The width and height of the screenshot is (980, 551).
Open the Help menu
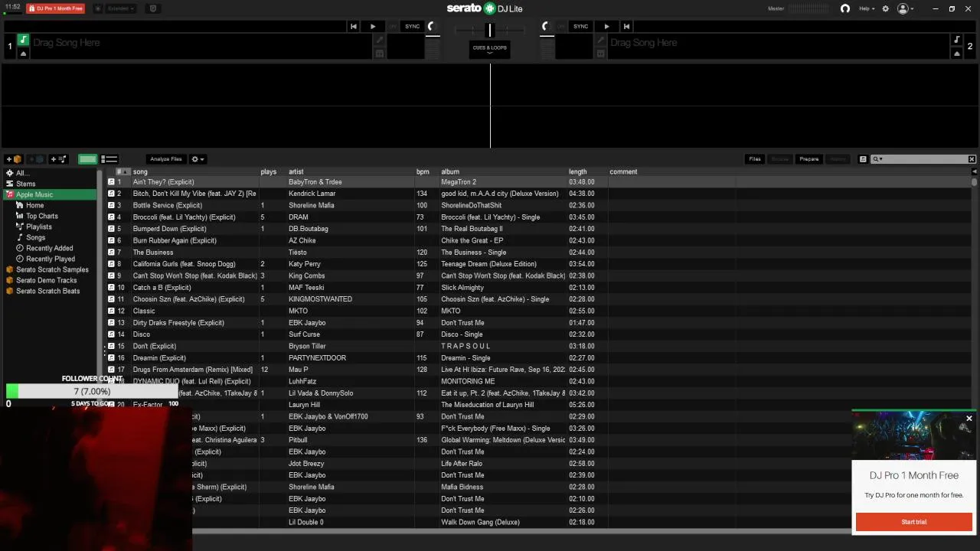coord(867,8)
